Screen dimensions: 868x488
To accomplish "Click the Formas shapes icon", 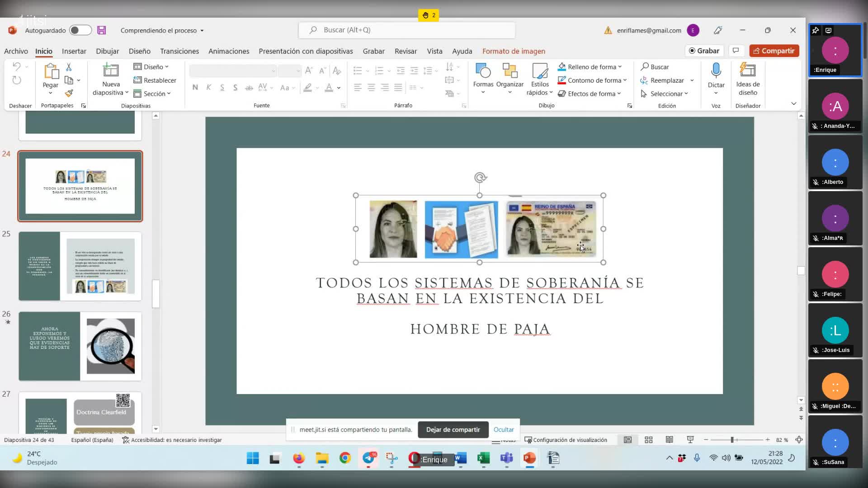I will (x=483, y=71).
